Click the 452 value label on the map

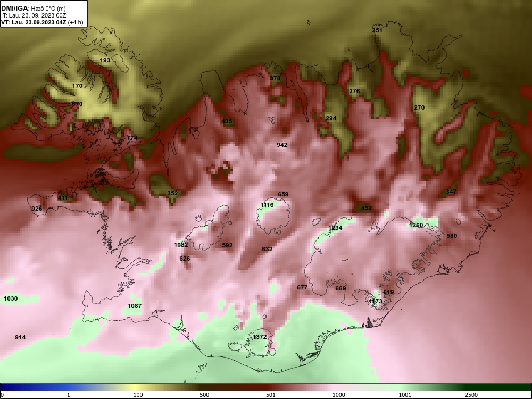(367, 209)
